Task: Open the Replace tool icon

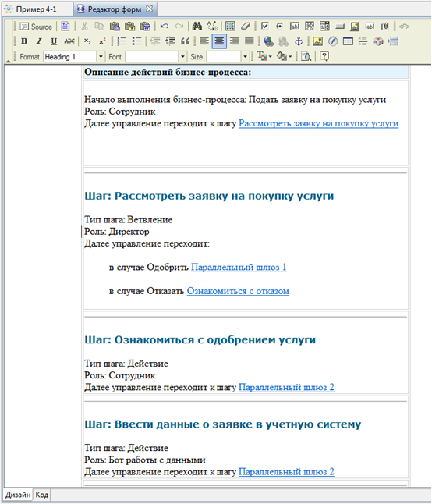Action: tap(212, 27)
